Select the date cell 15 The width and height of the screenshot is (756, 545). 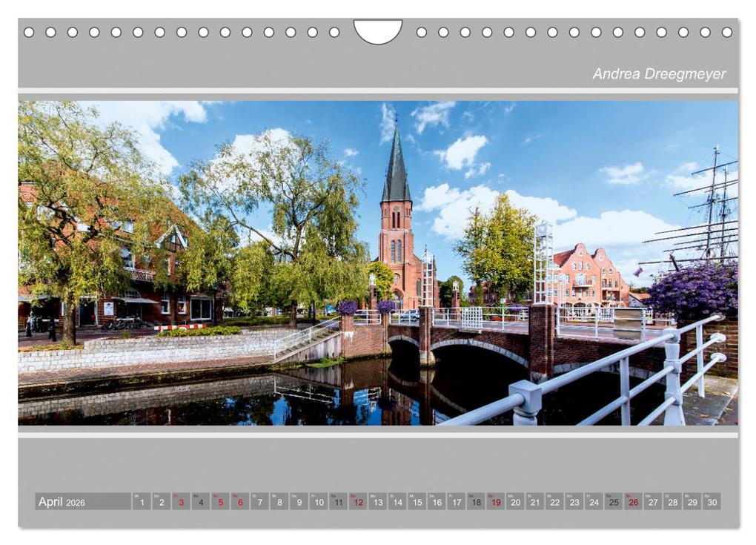tap(416, 502)
